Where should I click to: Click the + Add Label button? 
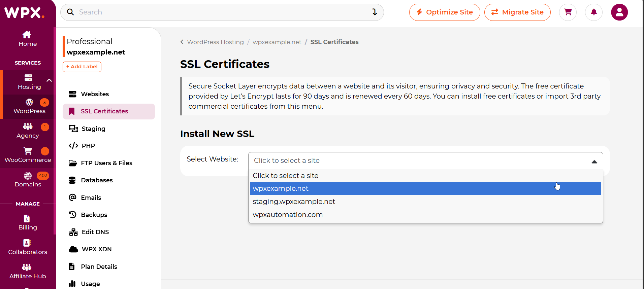[x=82, y=67]
